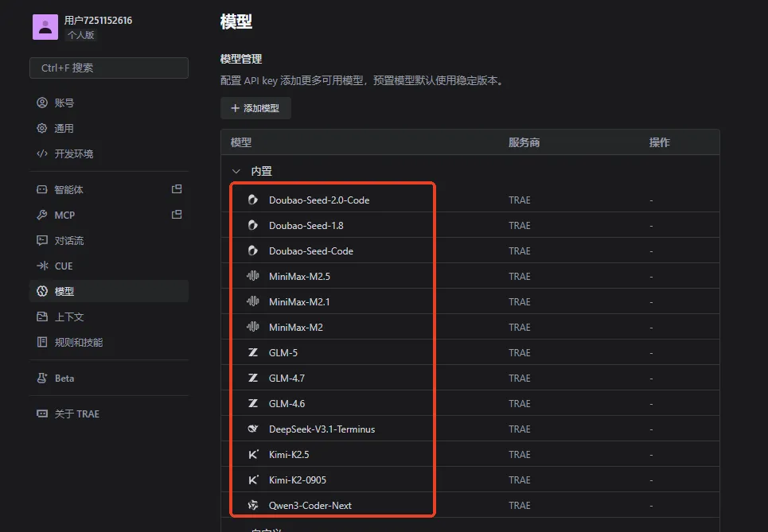Click the Kimi-K2.5 K logo
Screen dimensions: 768x532
click(x=253, y=454)
